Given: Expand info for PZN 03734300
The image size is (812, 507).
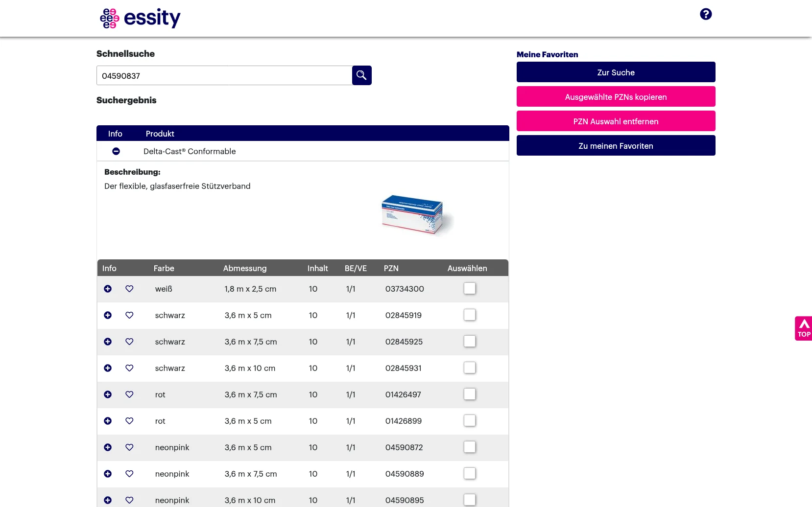Looking at the screenshot, I should click(108, 289).
